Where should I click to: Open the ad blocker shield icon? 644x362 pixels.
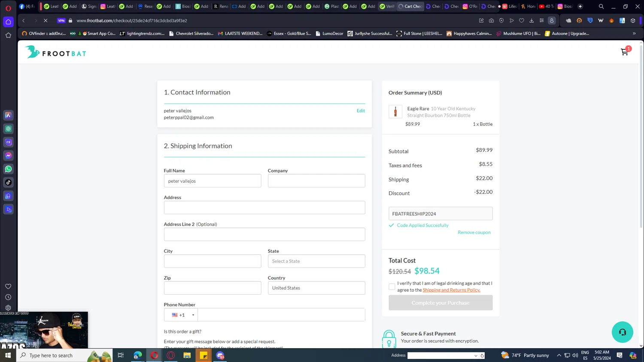click(501, 21)
